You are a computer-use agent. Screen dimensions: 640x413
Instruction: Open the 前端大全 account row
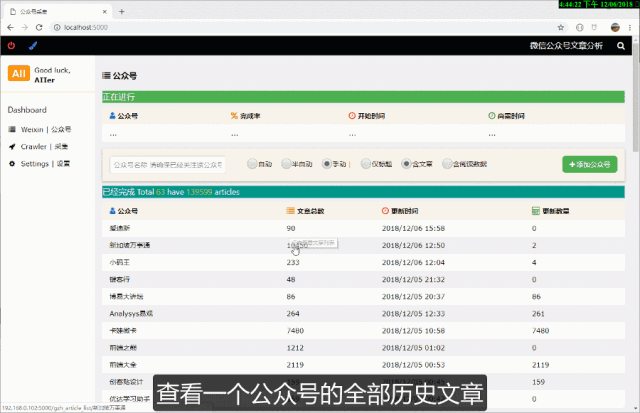point(363,365)
